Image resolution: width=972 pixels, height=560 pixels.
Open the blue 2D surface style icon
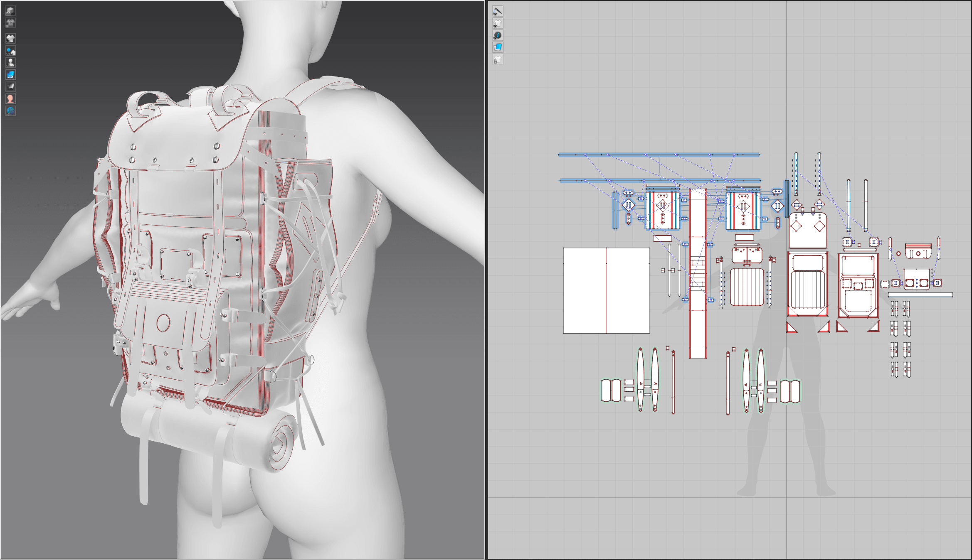tap(498, 47)
